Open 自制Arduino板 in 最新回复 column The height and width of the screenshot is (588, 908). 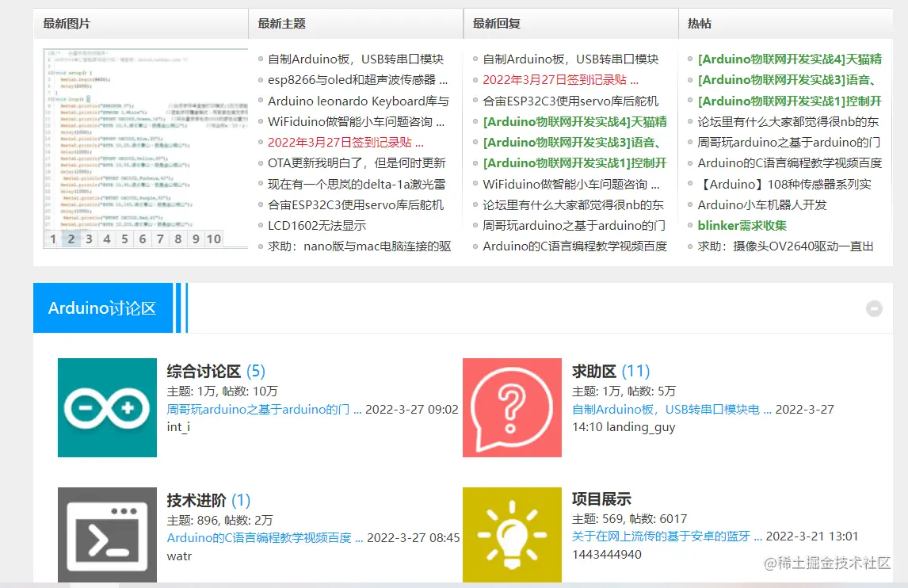(570, 59)
